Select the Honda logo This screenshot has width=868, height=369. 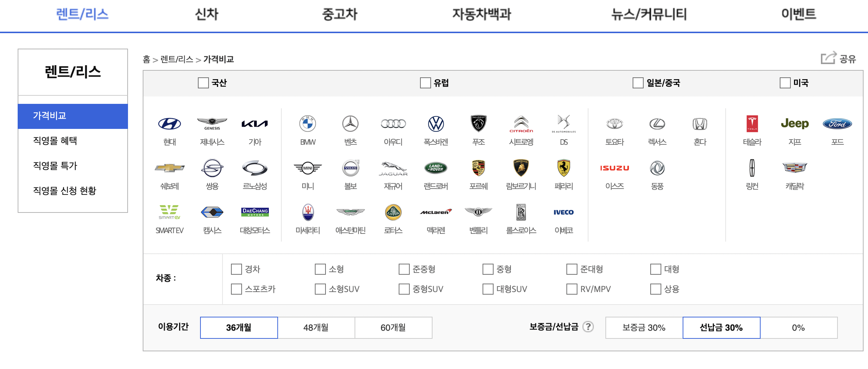700,124
